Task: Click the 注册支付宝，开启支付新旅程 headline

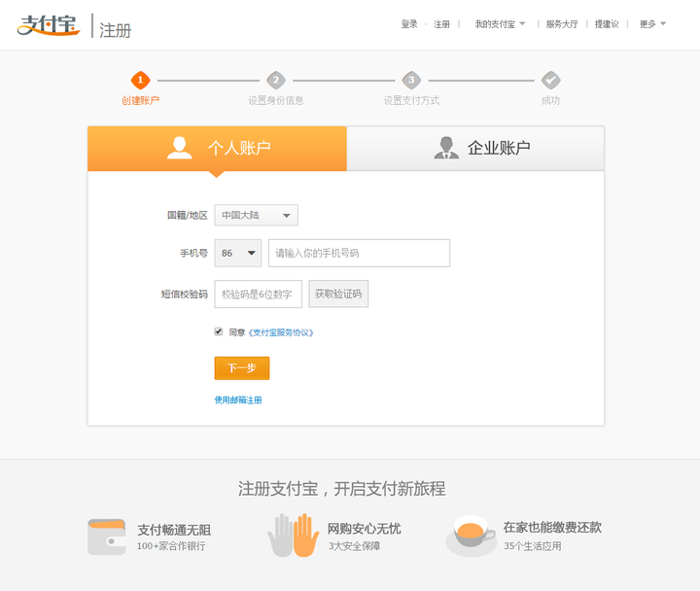Action: click(x=341, y=489)
